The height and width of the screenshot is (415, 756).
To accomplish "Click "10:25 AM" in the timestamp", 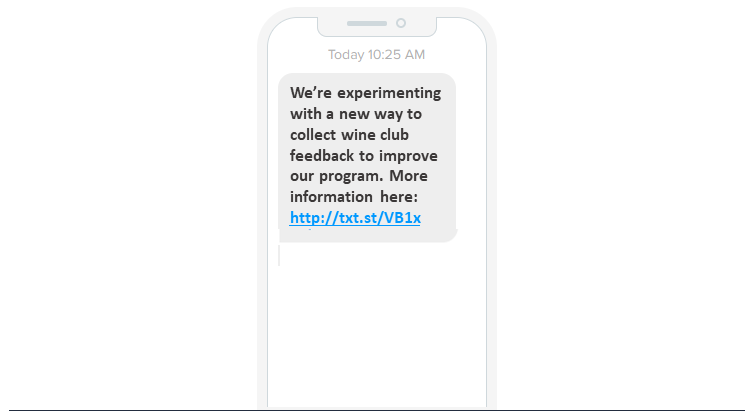I will click(x=397, y=54).
